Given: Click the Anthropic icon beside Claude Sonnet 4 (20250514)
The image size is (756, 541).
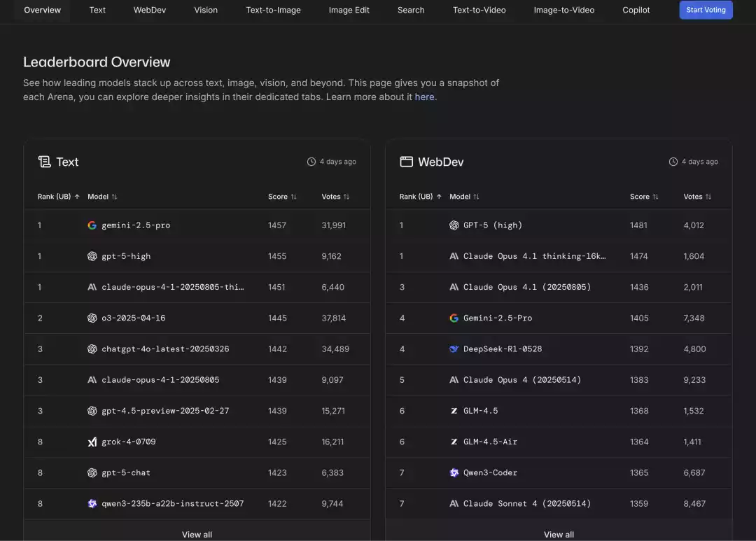Looking at the screenshot, I should click(454, 503).
